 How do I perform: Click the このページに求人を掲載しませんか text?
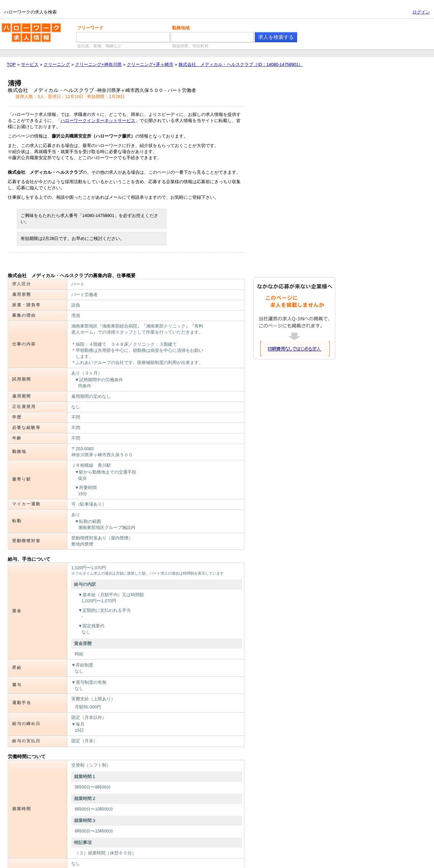point(294,302)
